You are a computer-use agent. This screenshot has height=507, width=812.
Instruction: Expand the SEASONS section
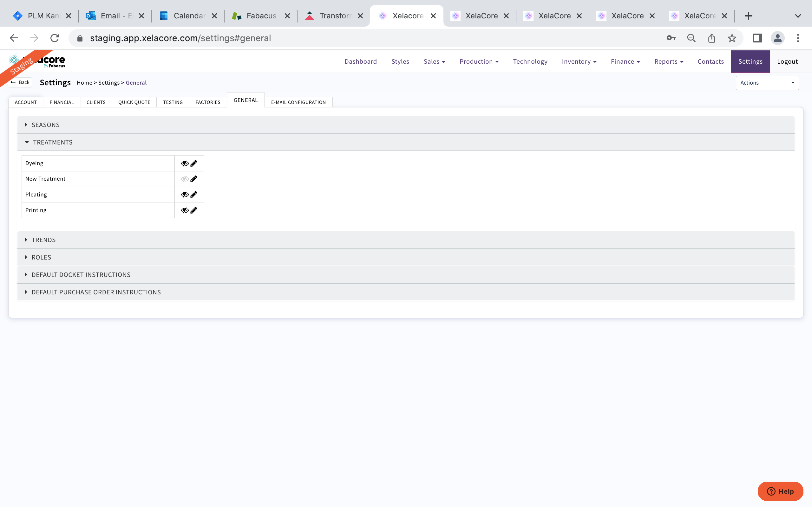point(46,125)
